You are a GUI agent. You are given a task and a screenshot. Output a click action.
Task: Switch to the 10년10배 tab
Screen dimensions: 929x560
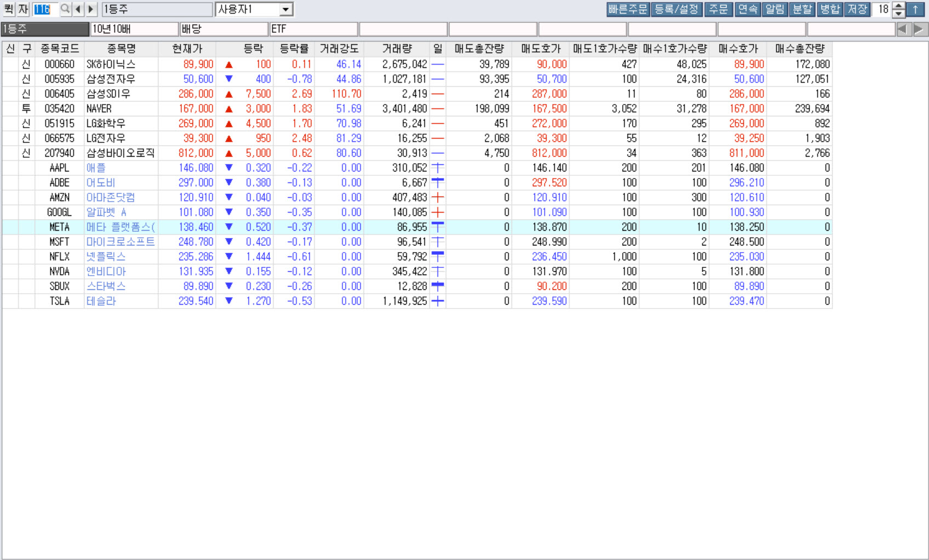tap(134, 29)
